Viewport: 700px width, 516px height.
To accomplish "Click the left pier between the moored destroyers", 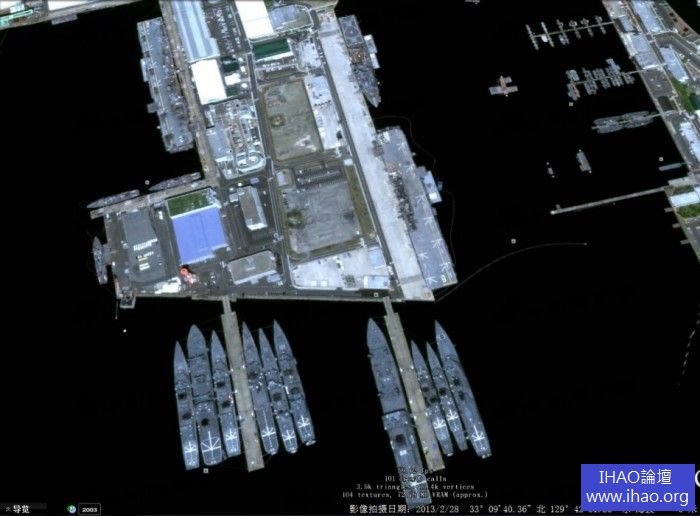I will [x=241, y=380].
